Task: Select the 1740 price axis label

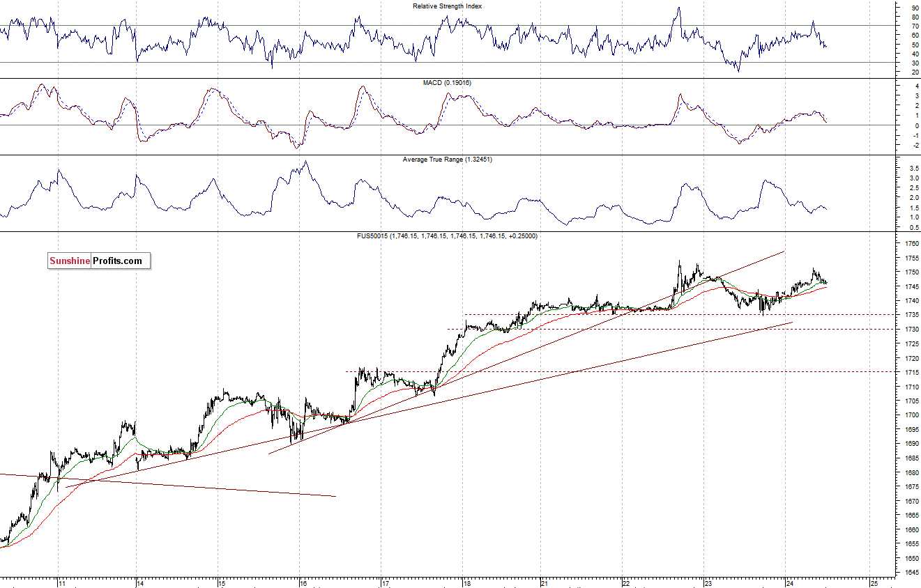Action: click(x=911, y=301)
